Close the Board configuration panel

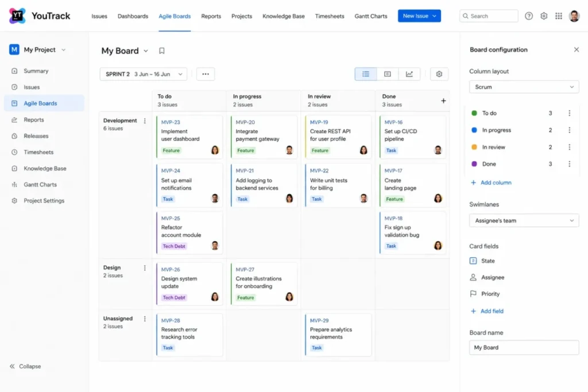[577, 49]
